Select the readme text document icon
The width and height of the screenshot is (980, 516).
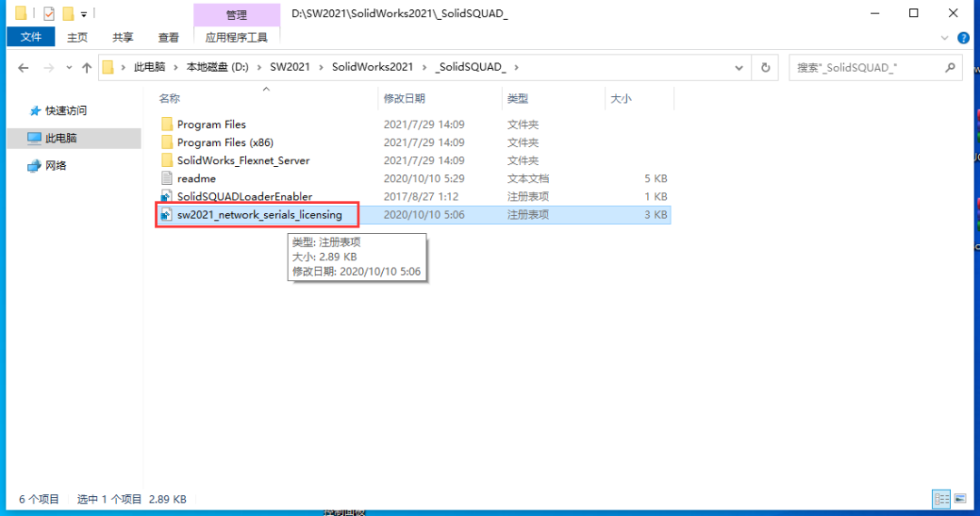166,178
